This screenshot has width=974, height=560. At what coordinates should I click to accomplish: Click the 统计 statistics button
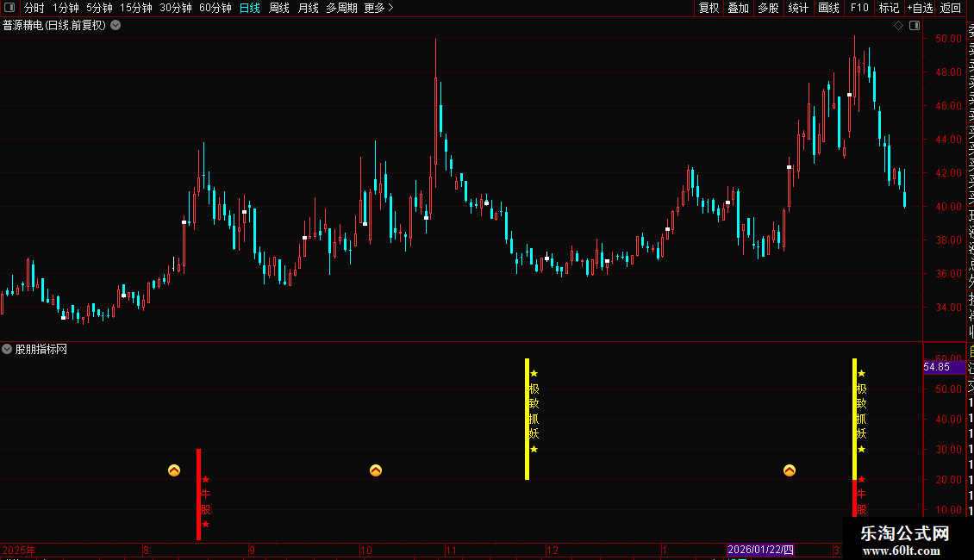[x=798, y=8]
